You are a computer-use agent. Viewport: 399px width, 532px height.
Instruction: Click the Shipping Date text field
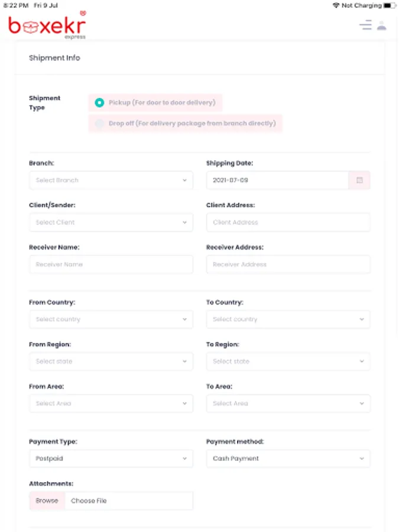pos(277,180)
